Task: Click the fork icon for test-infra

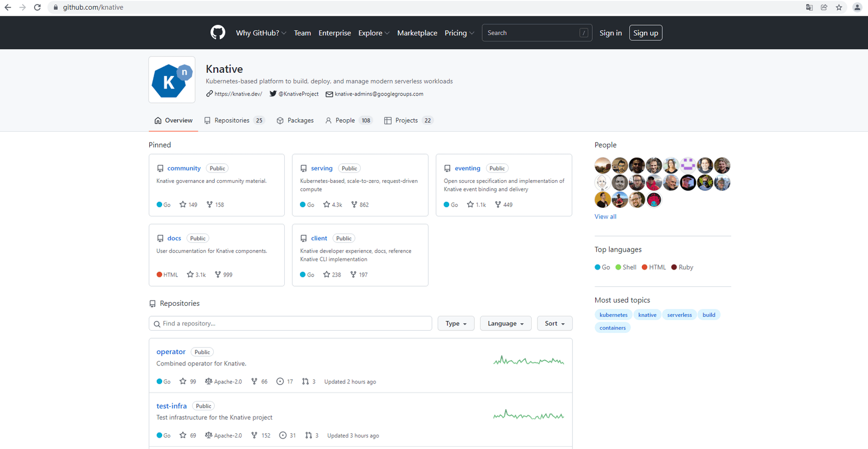Action: point(254,435)
